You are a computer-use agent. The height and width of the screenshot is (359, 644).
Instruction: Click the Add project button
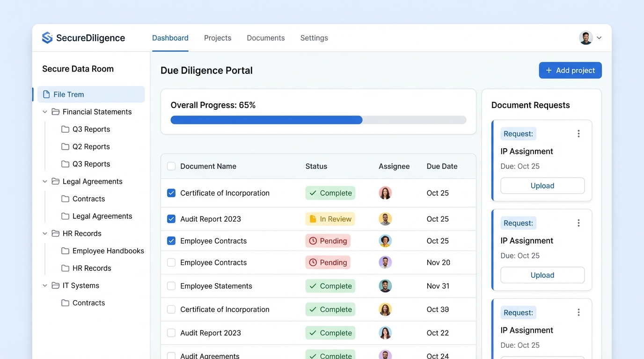(570, 71)
